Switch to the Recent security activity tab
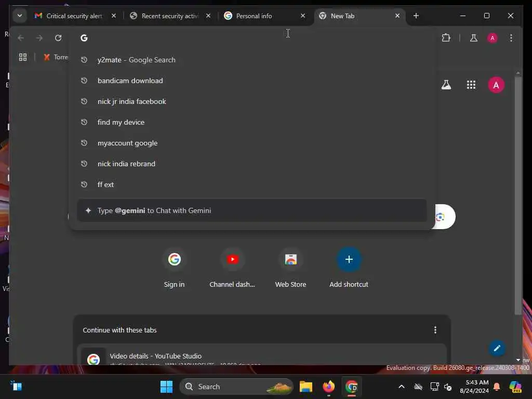Screen dimensions: 532x399 click(x=170, y=16)
